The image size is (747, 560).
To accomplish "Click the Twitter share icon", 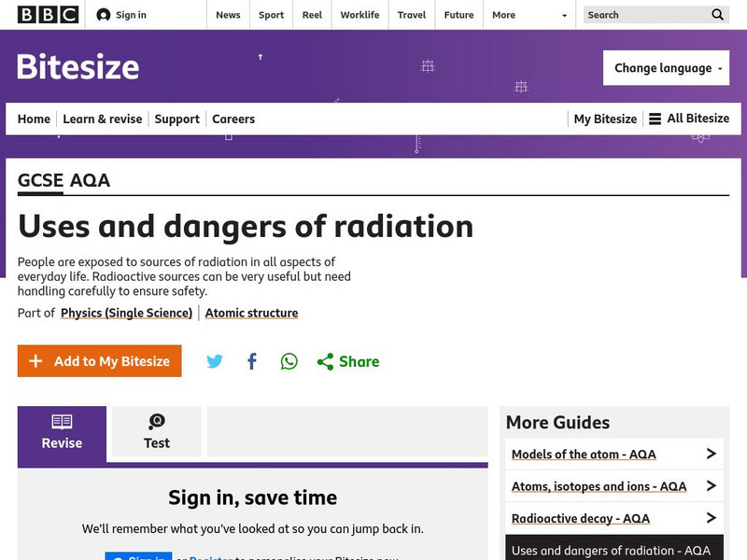I will click(x=215, y=360).
